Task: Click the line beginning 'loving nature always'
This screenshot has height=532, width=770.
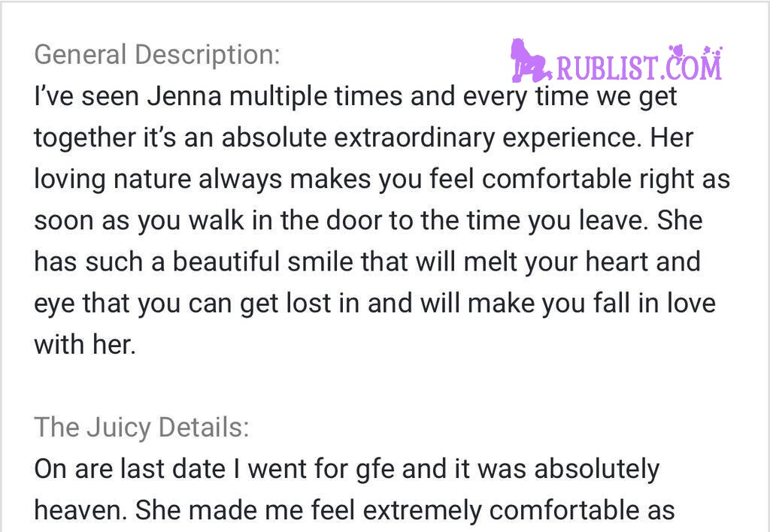Action: [382, 179]
